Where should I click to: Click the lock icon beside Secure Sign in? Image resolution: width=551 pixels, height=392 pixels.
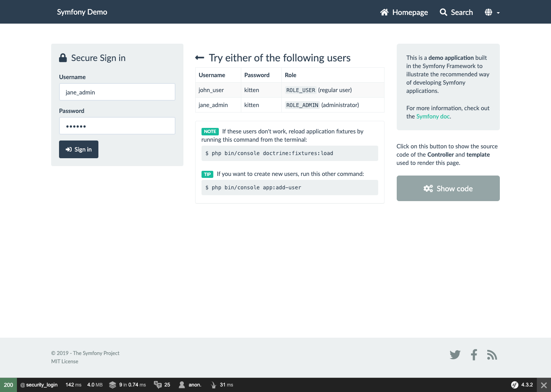[63, 58]
